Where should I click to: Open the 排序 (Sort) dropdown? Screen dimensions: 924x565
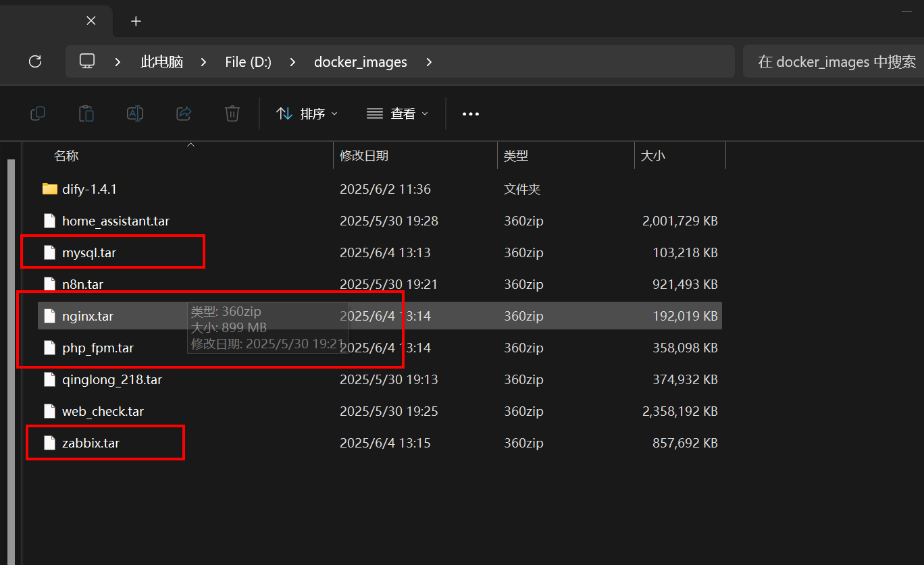[x=307, y=113]
